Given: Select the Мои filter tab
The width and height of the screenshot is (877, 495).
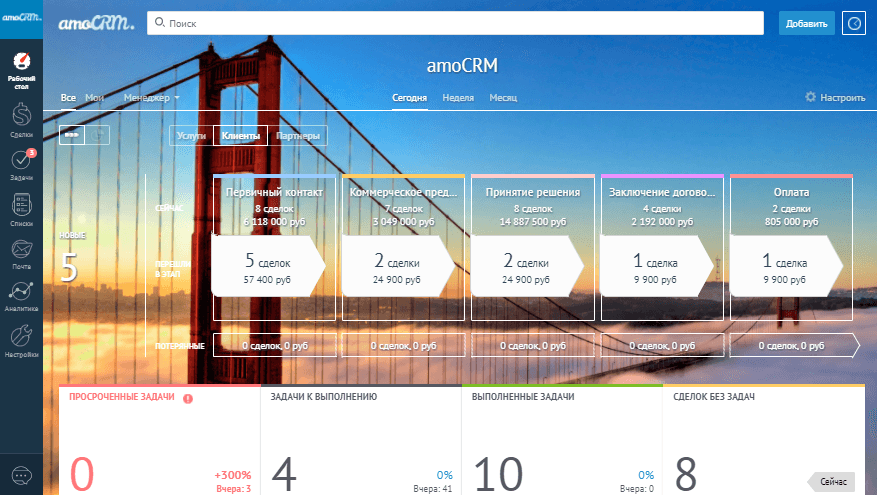Looking at the screenshot, I should tap(95, 97).
